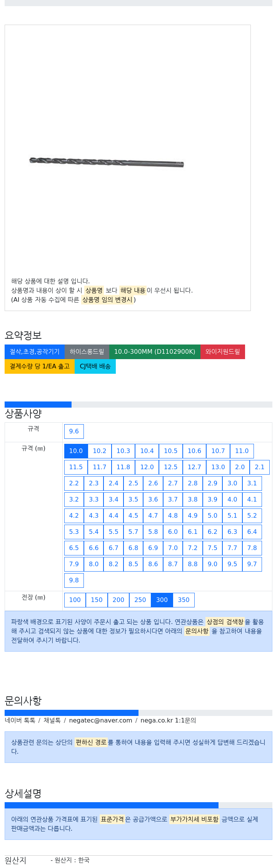The image size is (277, 868).
Task: Select the 절삭,초경,공작기기 category tag
Action: 35,352
